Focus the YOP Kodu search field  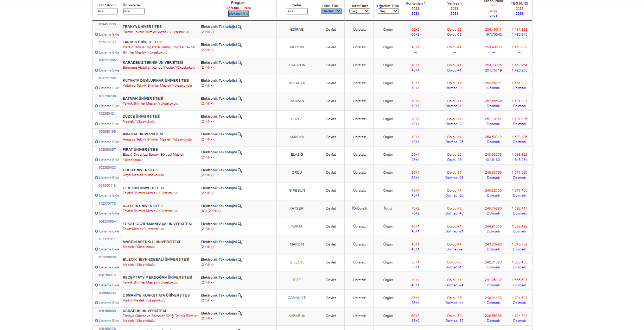pyautogui.click(x=107, y=11)
